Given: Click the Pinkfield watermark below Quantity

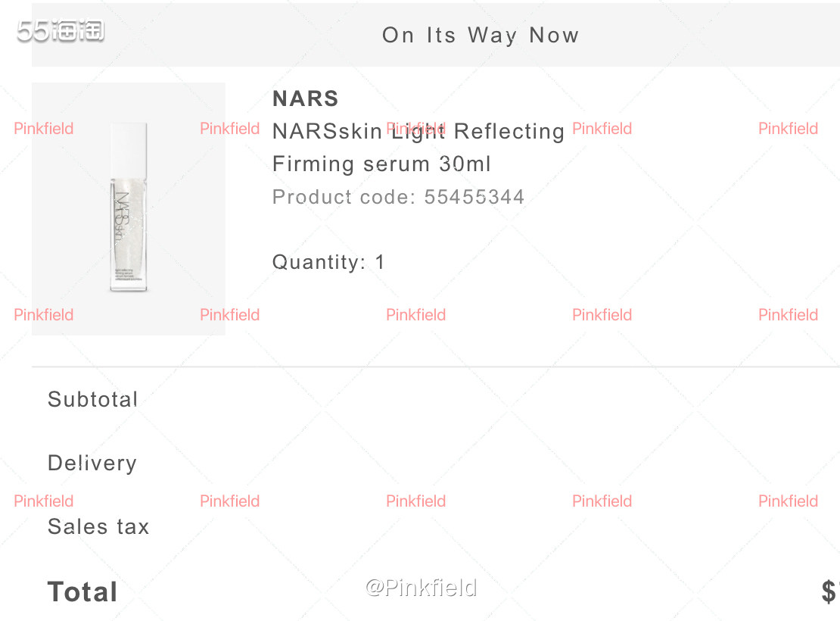Looking at the screenshot, I should (x=415, y=315).
